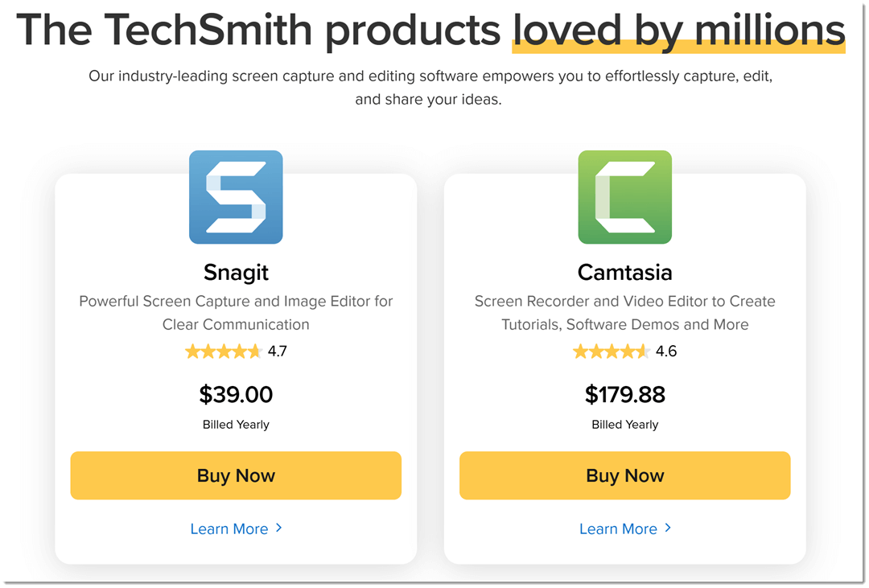Image resolution: width=869 pixels, height=588 pixels.
Task: Click the Snagit product name heading
Action: (235, 272)
